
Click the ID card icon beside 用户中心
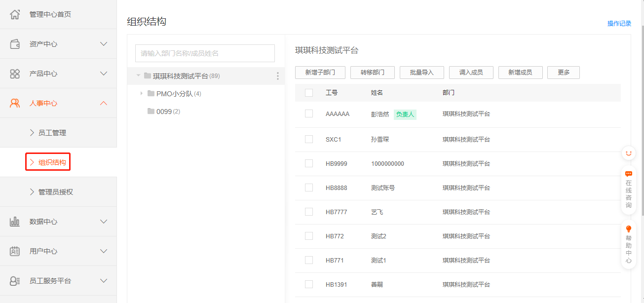[x=15, y=251]
